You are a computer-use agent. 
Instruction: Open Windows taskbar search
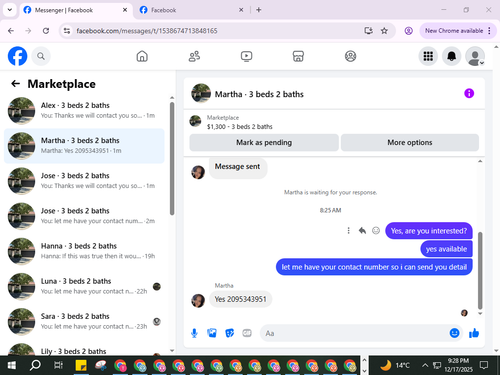(35, 365)
